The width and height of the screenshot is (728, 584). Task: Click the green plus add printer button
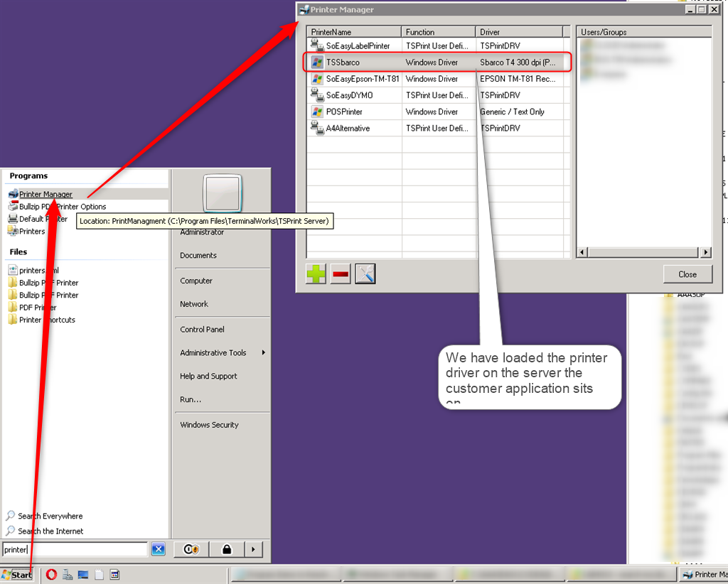(316, 274)
